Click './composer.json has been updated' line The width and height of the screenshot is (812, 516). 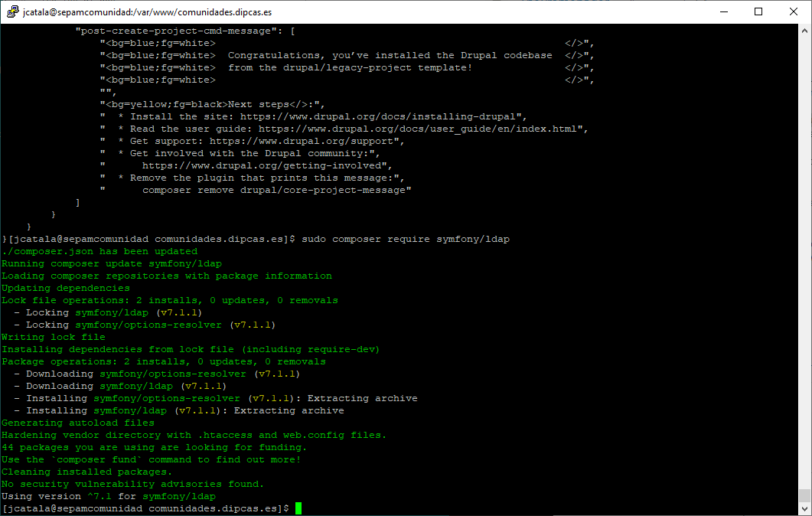click(99, 251)
